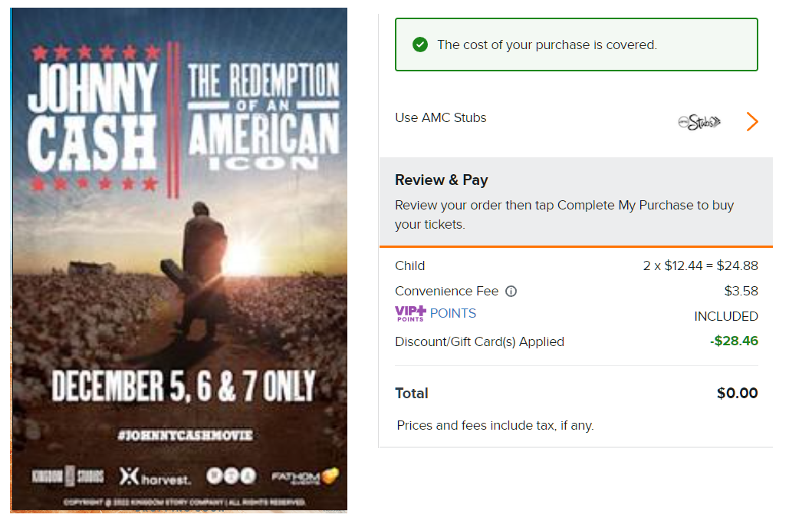The height and width of the screenshot is (521, 812).
Task: Click the Convenience Fee info icon
Action: 511,292
